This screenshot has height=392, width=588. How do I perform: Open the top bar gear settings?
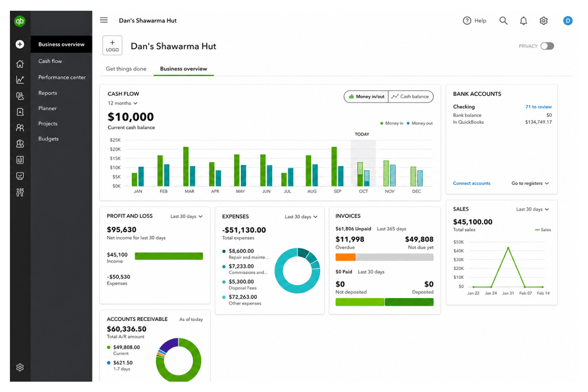pos(544,21)
